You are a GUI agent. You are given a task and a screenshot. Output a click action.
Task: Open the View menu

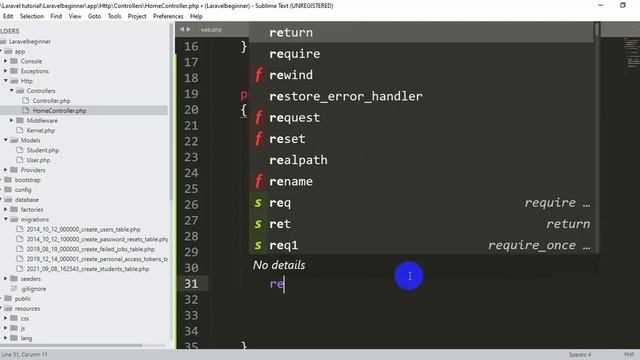[x=75, y=16]
